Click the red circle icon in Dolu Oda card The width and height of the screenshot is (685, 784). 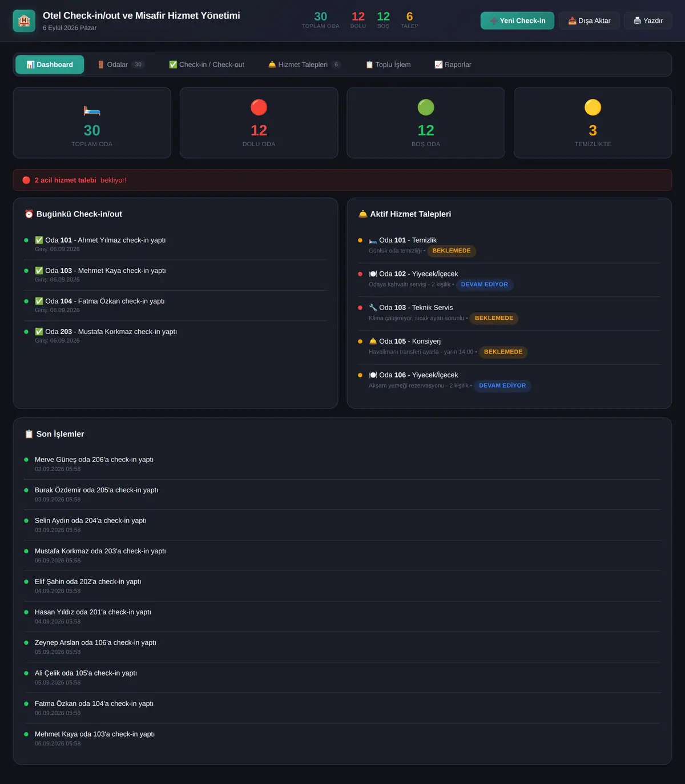tap(259, 107)
